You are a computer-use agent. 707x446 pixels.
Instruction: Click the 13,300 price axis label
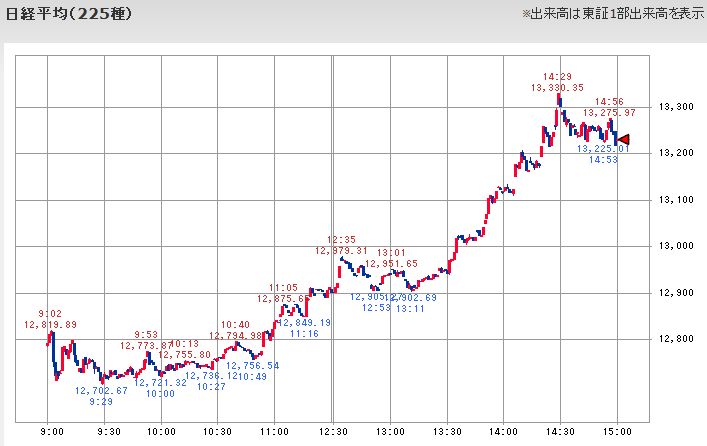point(676,107)
